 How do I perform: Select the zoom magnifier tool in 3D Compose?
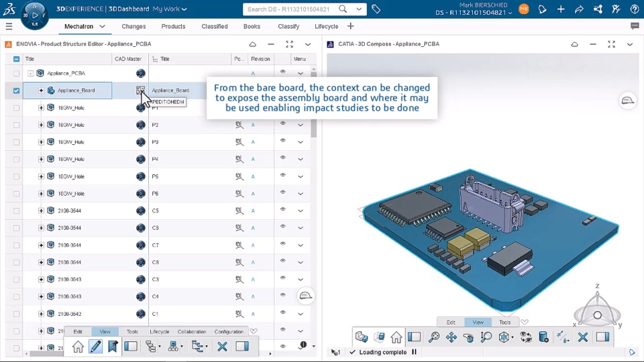point(434,337)
